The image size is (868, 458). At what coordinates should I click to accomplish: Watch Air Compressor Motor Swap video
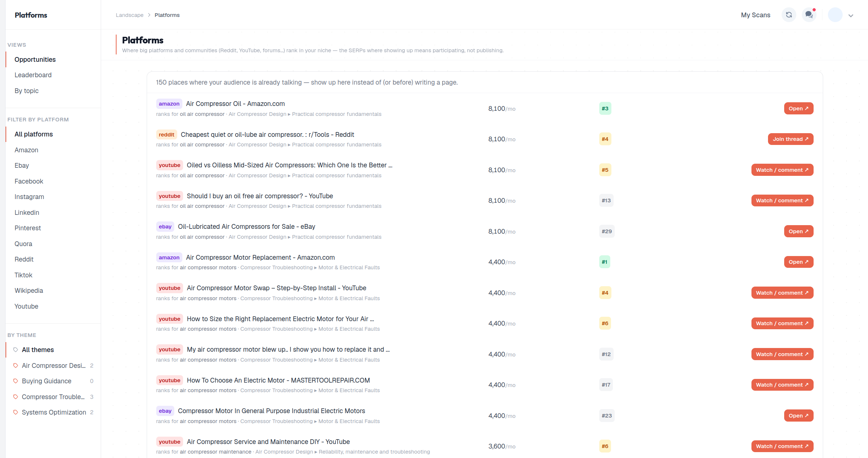point(782,293)
